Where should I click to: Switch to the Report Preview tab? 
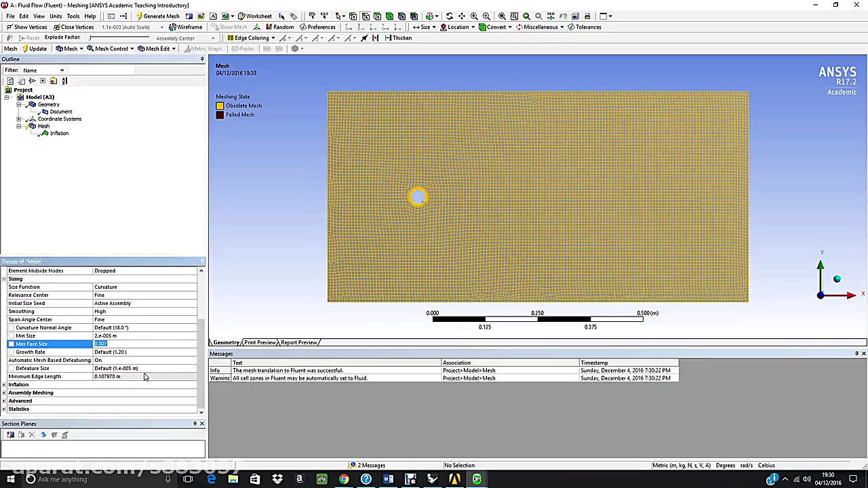click(x=298, y=342)
